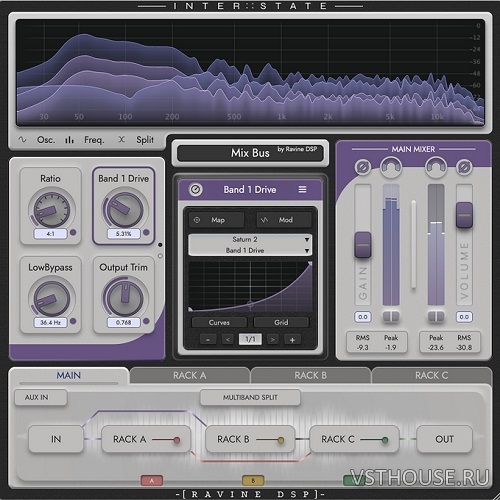Viewport: 500px width, 500px height.
Task: Click the output headphones monitor icon
Action: click(x=436, y=167)
